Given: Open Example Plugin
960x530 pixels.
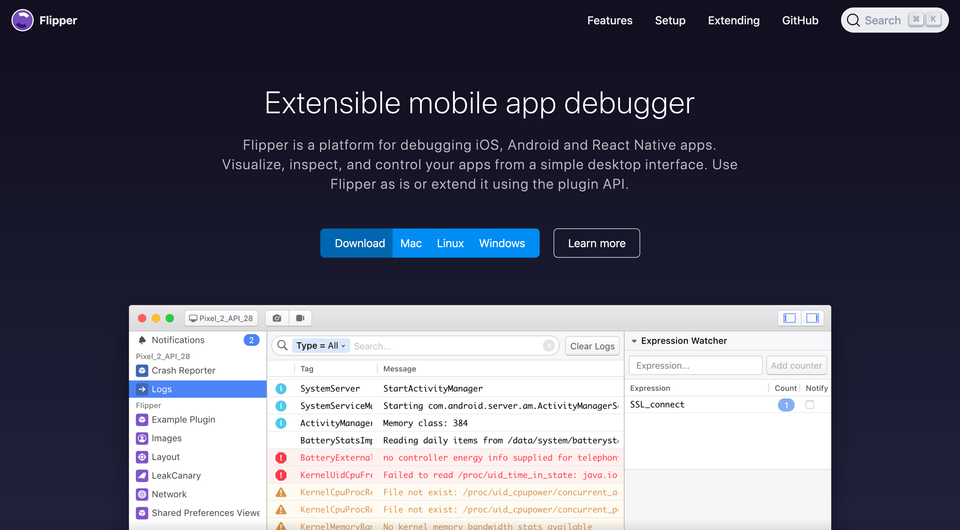Looking at the screenshot, I should point(198,420).
